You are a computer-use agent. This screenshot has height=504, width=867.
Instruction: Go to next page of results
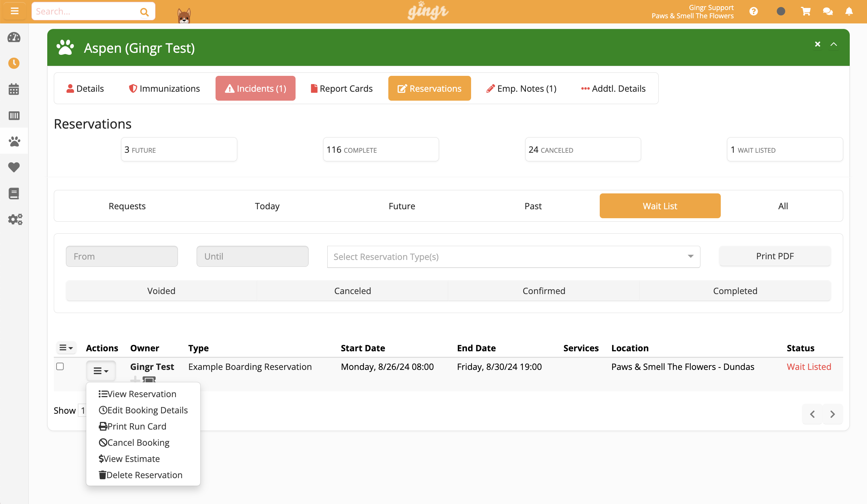[x=833, y=414]
